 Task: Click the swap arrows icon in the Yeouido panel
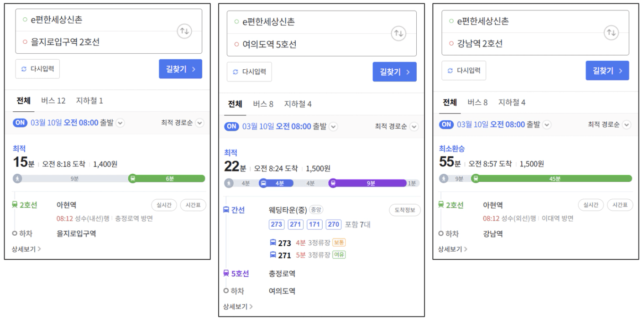pyautogui.click(x=399, y=33)
